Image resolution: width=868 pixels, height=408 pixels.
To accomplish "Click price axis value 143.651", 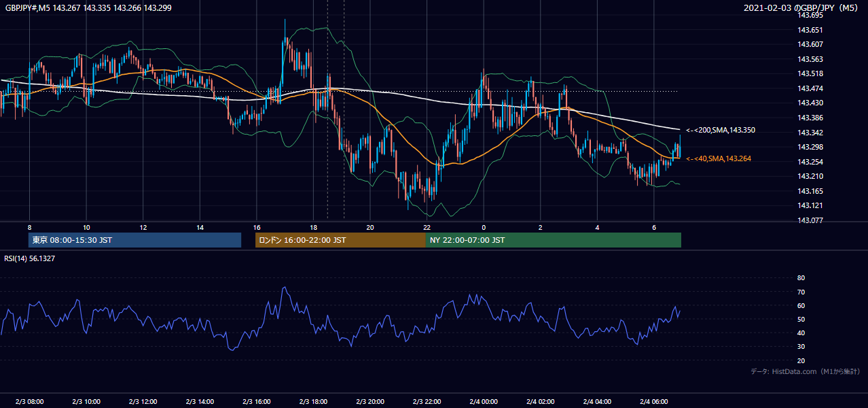I will coord(811,30).
